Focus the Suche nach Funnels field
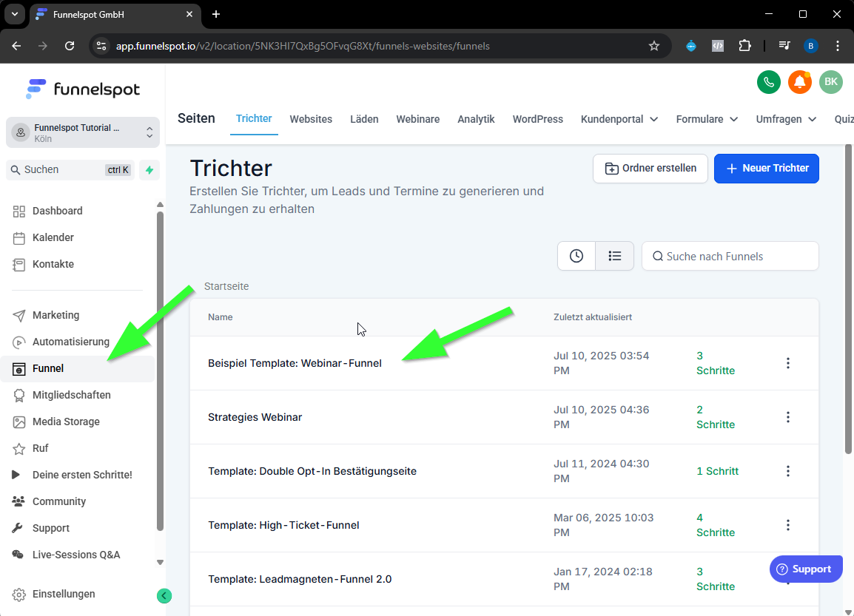Screen dimensions: 854x616 pos(730,257)
